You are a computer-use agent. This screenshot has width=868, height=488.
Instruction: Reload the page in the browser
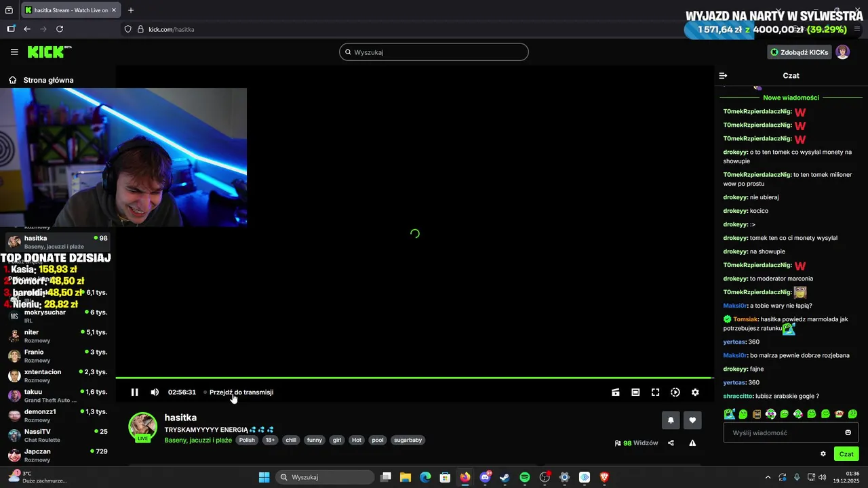60,29
